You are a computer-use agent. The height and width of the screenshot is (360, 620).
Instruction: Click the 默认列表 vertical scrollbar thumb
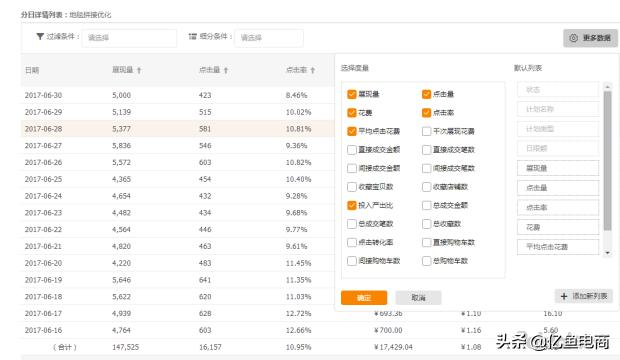coord(608,161)
